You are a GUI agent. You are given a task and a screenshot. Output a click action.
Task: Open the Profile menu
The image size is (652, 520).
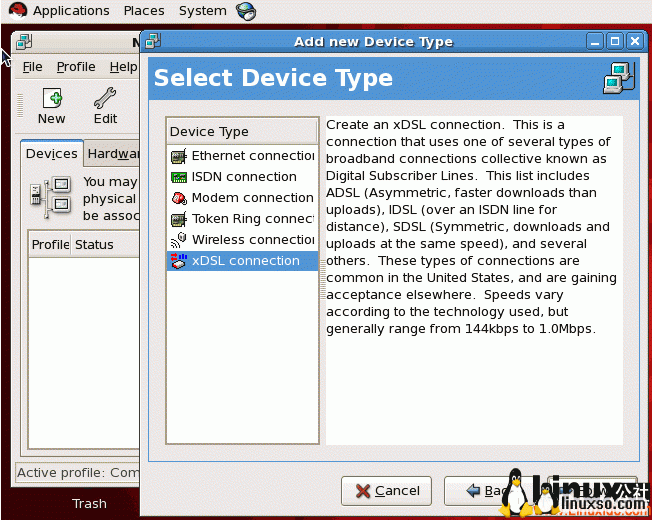[x=76, y=67]
